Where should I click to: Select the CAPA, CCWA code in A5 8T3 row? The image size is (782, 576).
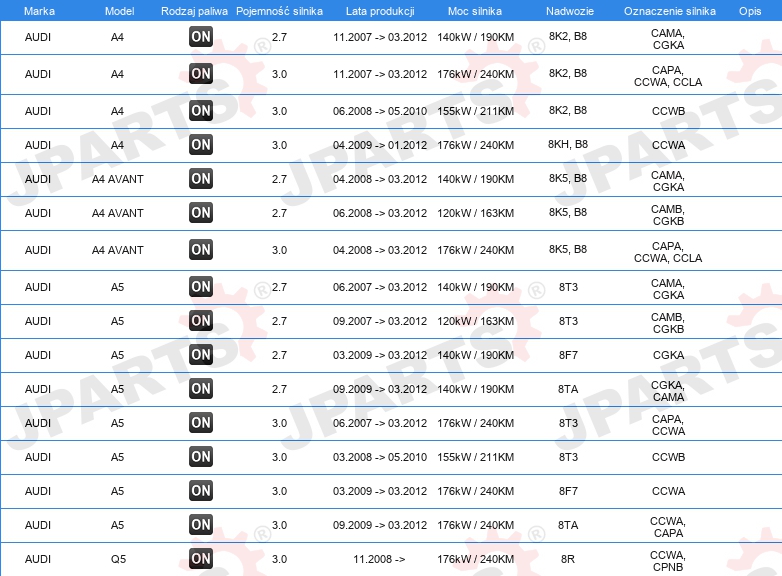point(668,425)
